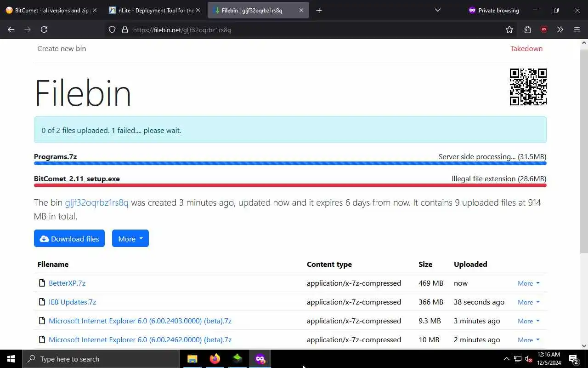Click the Server side processing status text
This screenshot has height=368, width=588.
tap(492, 156)
